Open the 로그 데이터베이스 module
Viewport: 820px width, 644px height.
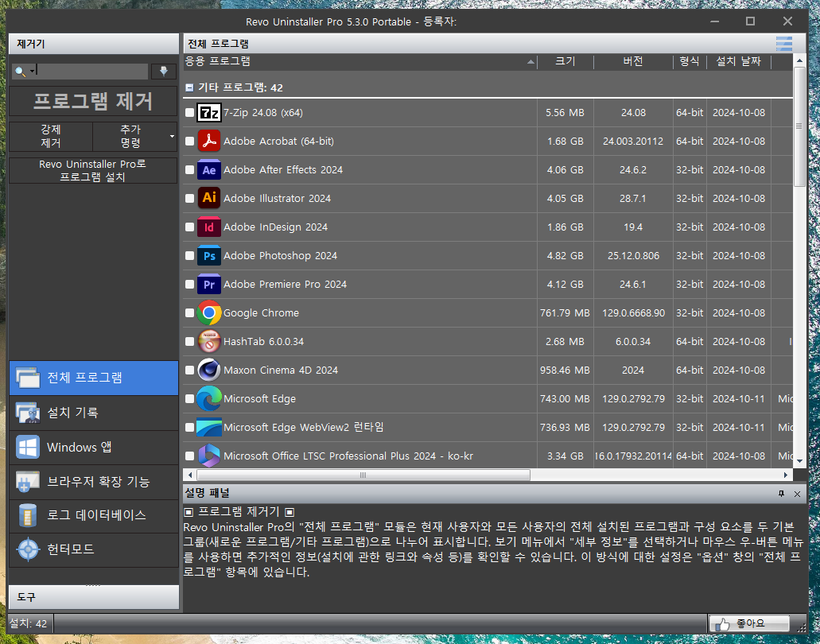click(94, 515)
